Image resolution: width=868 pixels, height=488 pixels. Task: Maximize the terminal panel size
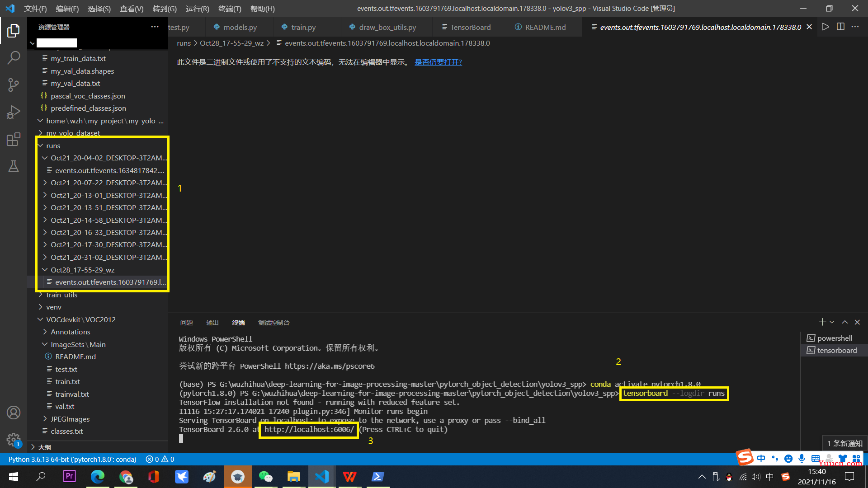pos(844,322)
